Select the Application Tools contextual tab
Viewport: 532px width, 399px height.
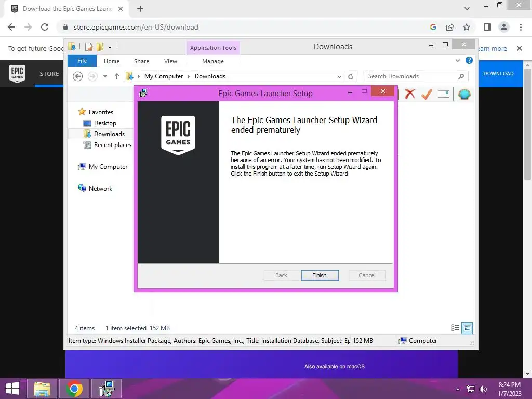(213, 48)
